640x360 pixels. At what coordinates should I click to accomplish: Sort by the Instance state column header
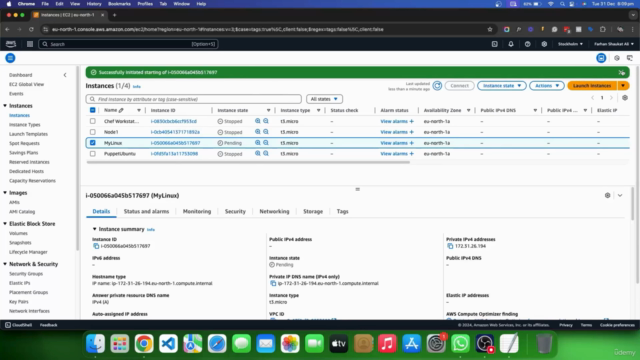pyautogui.click(x=233, y=110)
